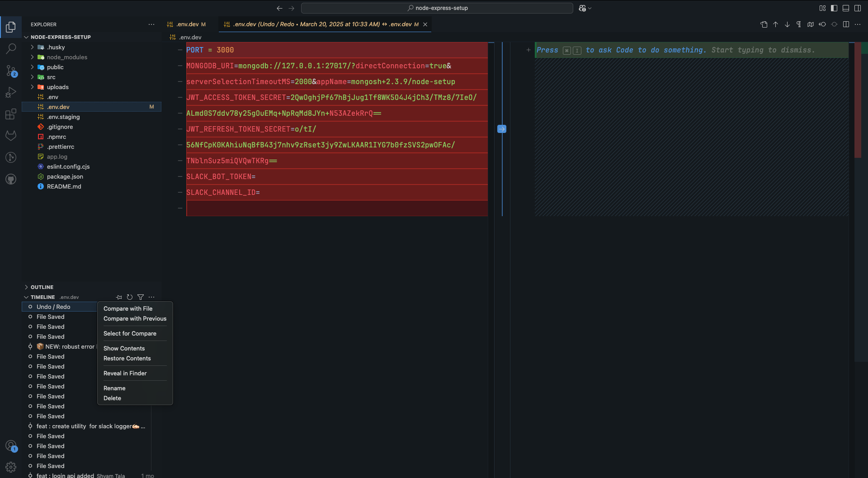This screenshot has height=478, width=868.
Task: Open the Manage settings gear
Action: tap(11, 467)
